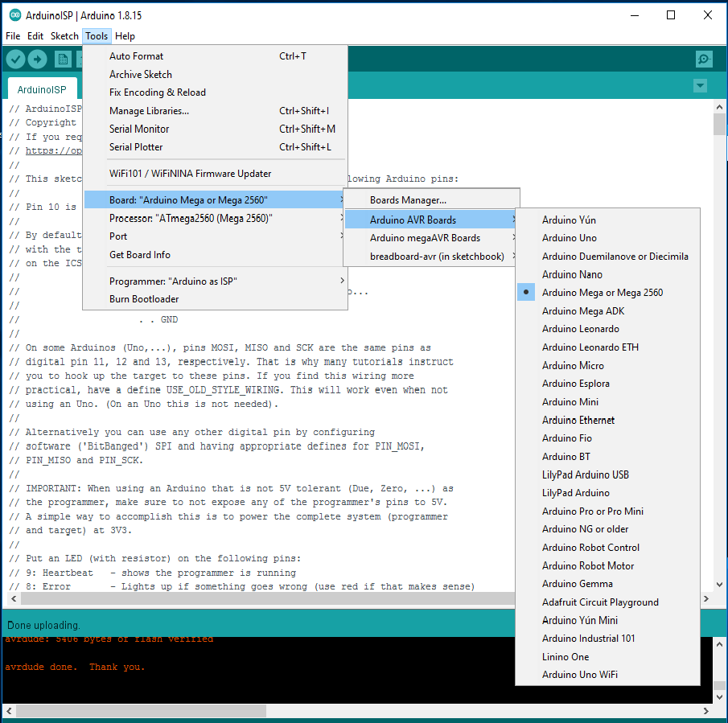This screenshot has width=728, height=723.
Task: Expand the Arduino megaAVR Boards submenu
Action: (x=431, y=238)
